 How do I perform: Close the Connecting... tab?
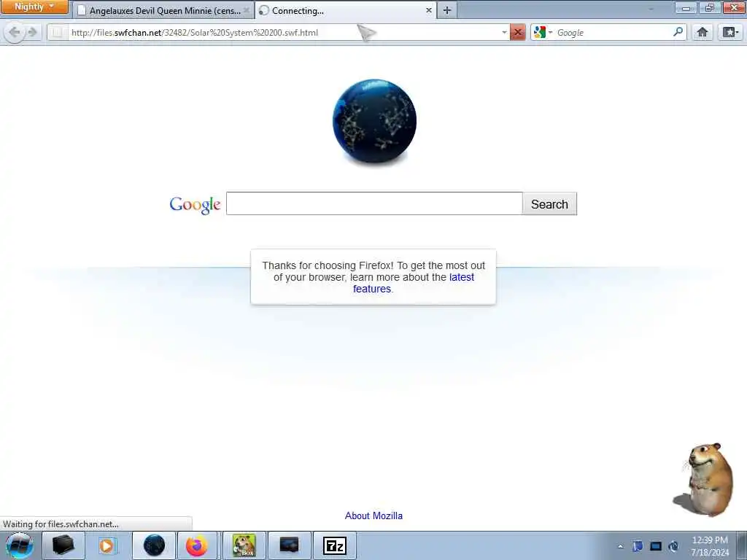[x=428, y=10]
